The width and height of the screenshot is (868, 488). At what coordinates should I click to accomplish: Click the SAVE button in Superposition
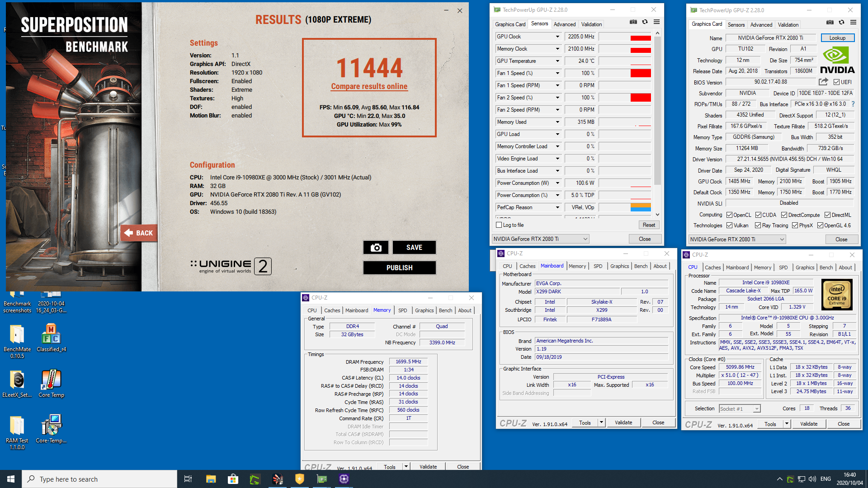click(414, 247)
